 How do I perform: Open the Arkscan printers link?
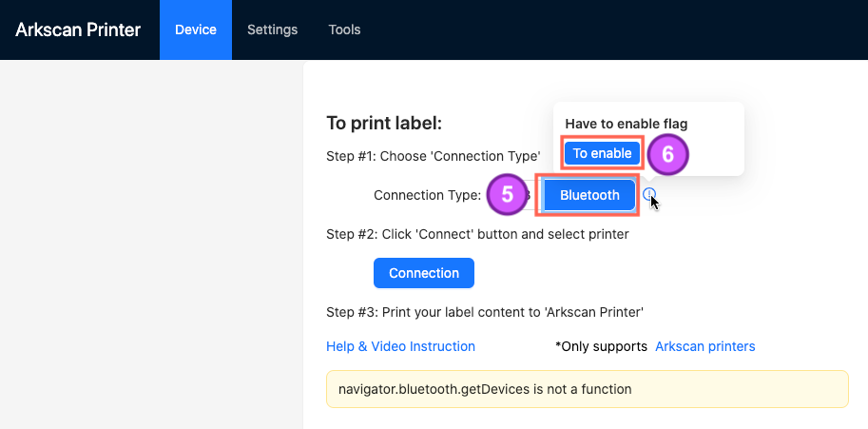pyautogui.click(x=705, y=346)
